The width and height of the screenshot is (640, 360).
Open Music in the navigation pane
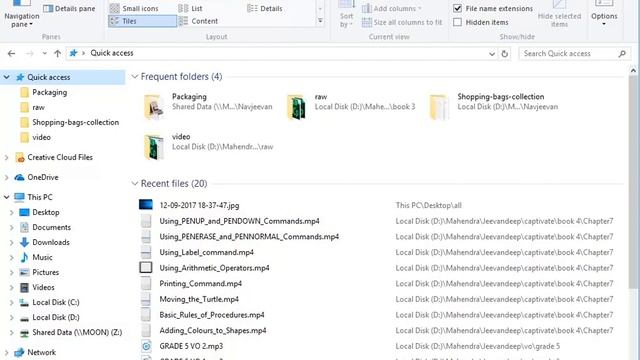[42, 257]
